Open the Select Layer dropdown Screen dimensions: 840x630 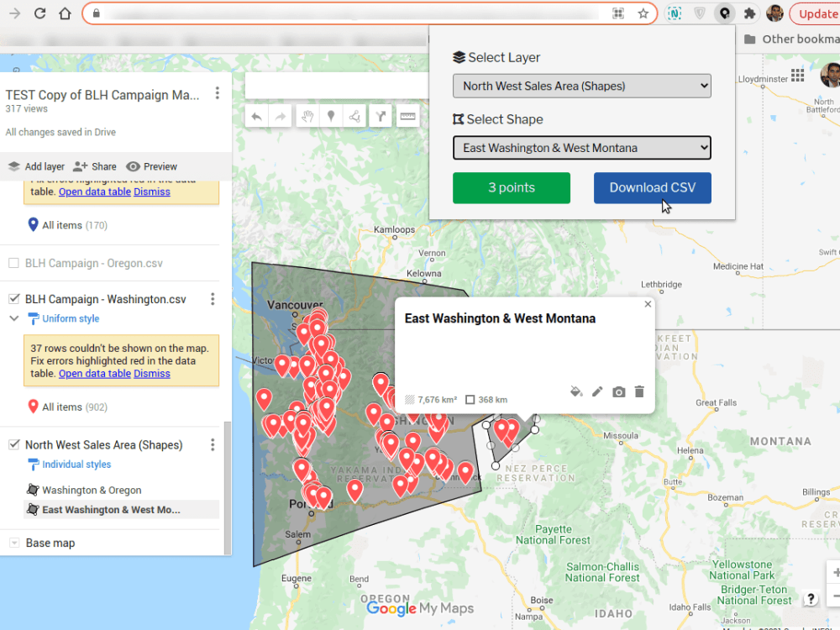tap(582, 86)
